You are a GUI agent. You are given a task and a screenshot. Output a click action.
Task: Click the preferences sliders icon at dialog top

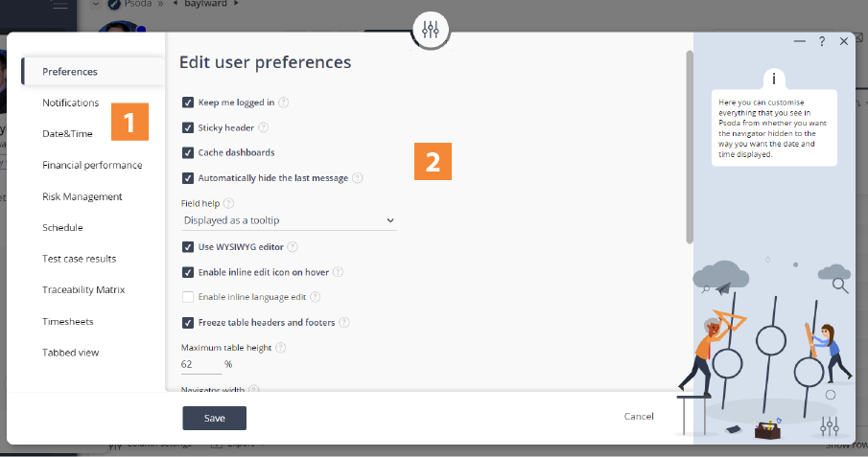430,30
